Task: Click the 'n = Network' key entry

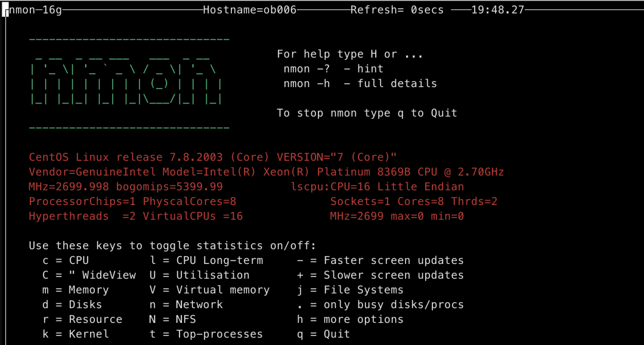Action: click(186, 305)
